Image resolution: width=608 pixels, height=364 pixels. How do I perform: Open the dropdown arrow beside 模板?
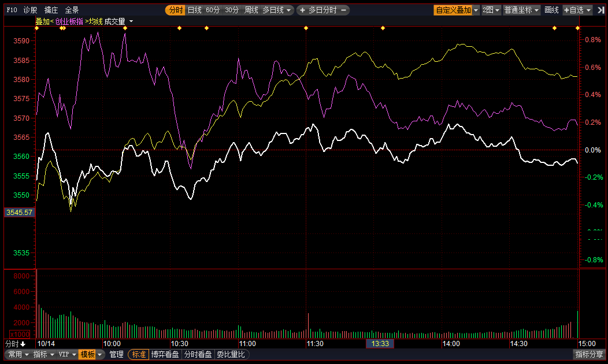(100, 354)
